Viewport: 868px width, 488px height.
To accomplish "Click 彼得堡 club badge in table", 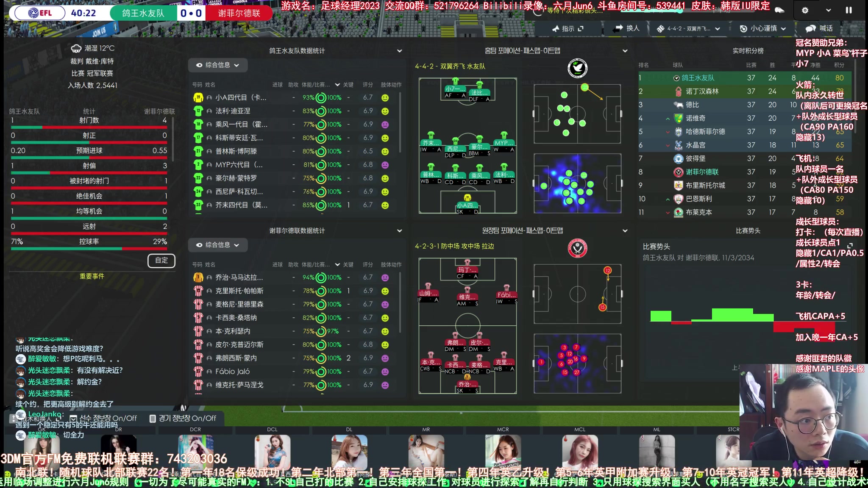I will [x=678, y=158].
